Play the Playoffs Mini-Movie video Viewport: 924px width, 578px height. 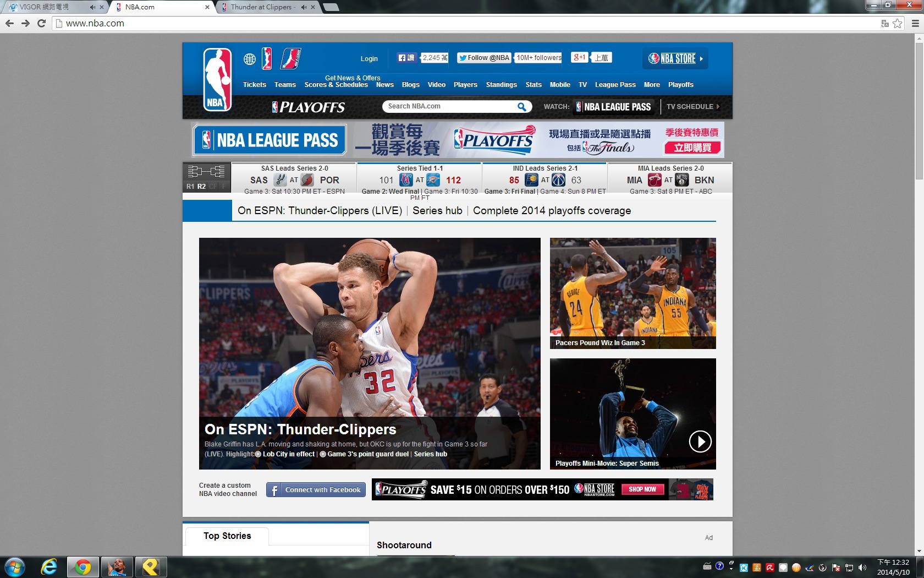point(700,441)
